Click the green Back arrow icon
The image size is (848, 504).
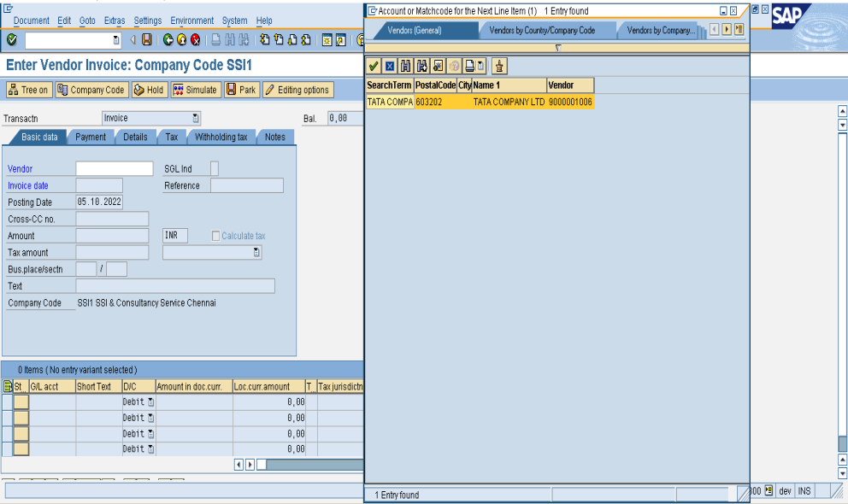(168, 40)
